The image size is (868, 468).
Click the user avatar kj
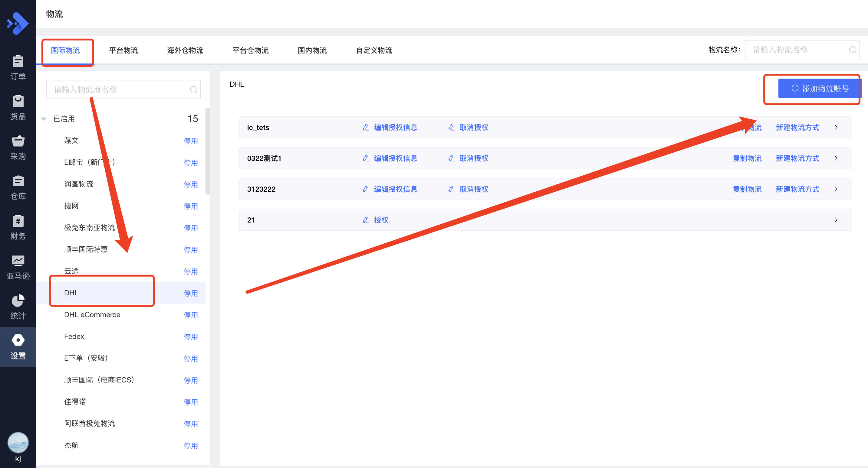18,442
